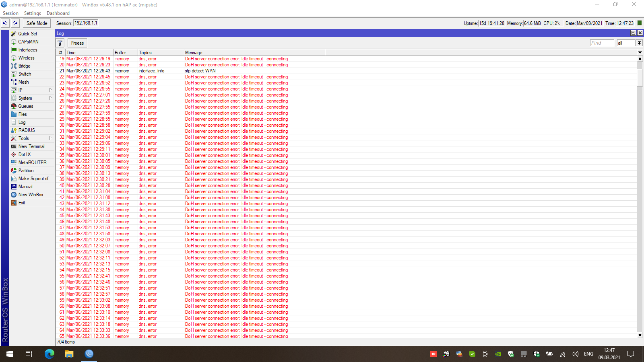Image resolution: width=644 pixels, height=362 pixels.
Task: Open Task View on taskbar
Action: tap(29, 354)
